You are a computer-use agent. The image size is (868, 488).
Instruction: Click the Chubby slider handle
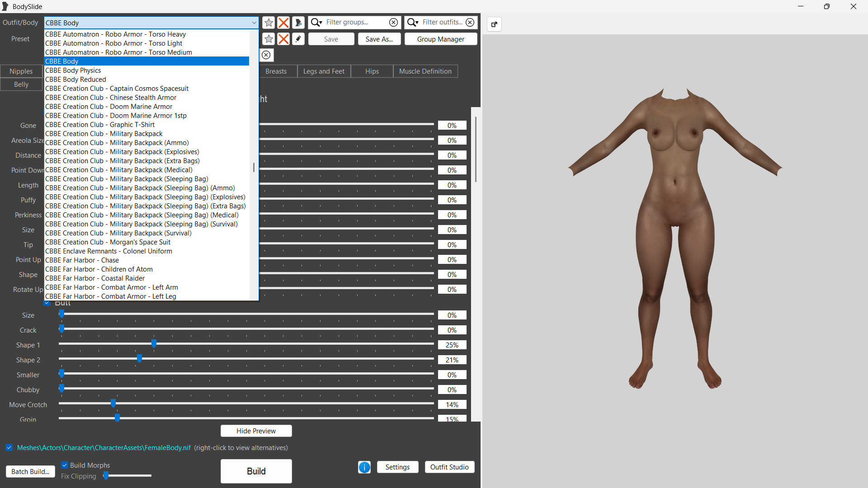(x=61, y=389)
